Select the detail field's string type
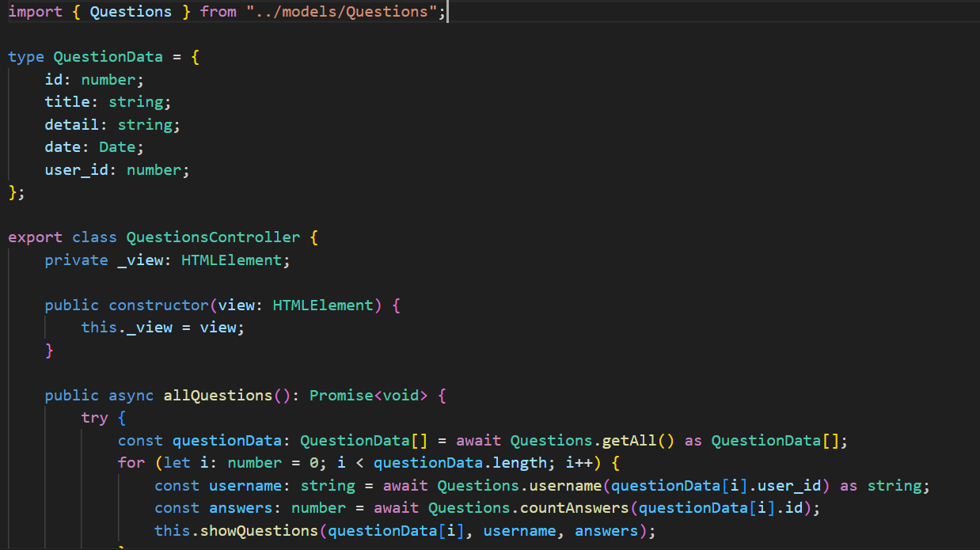 [145, 124]
